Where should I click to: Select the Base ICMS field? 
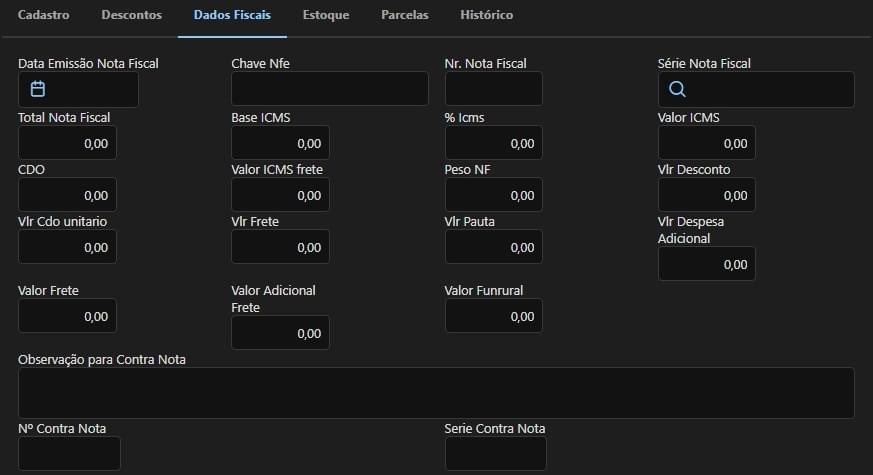[x=280, y=143]
